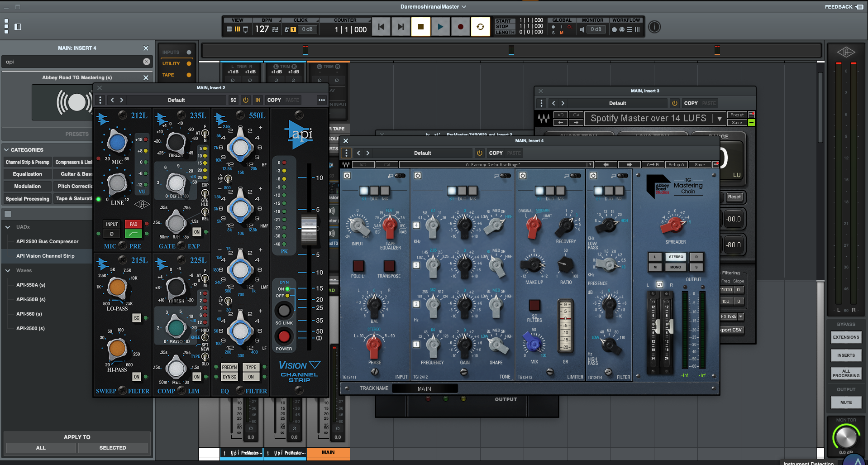
Task: Click PREDYN button in EQ section
Action: point(229,367)
